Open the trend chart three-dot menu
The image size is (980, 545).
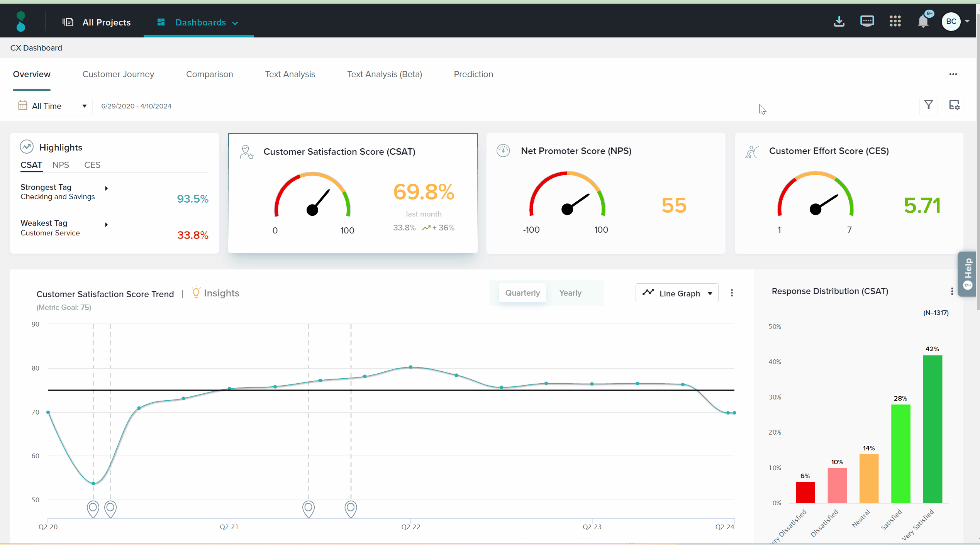click(732, 293)
